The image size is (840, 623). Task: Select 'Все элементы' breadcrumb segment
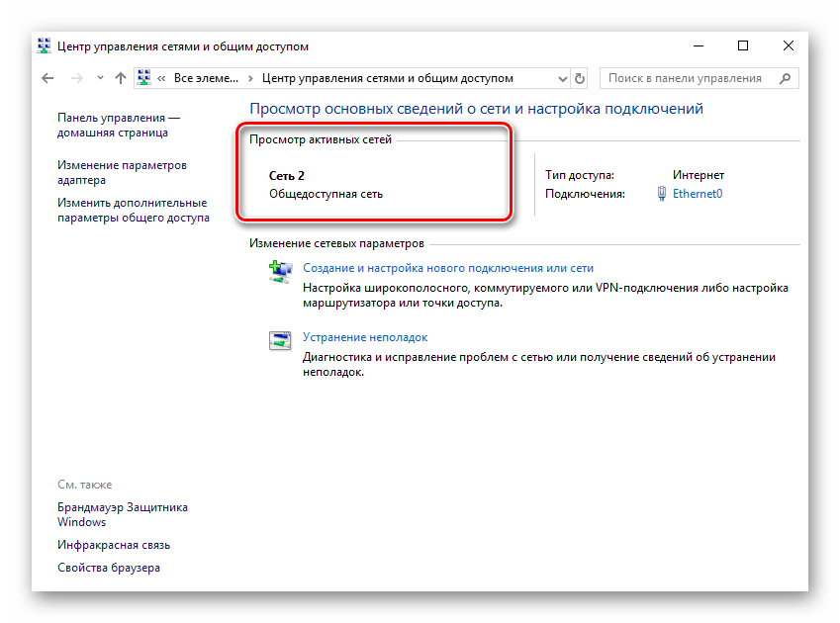(x=206, y=78)
